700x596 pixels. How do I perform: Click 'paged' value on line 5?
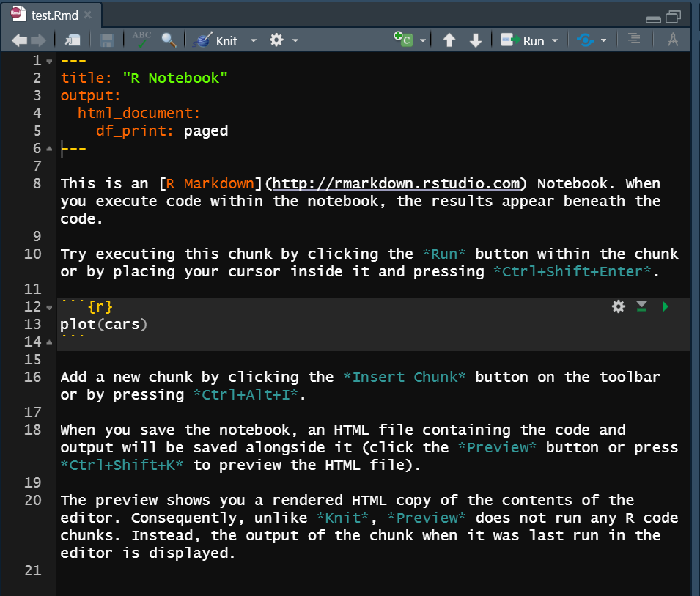point(206,130)
